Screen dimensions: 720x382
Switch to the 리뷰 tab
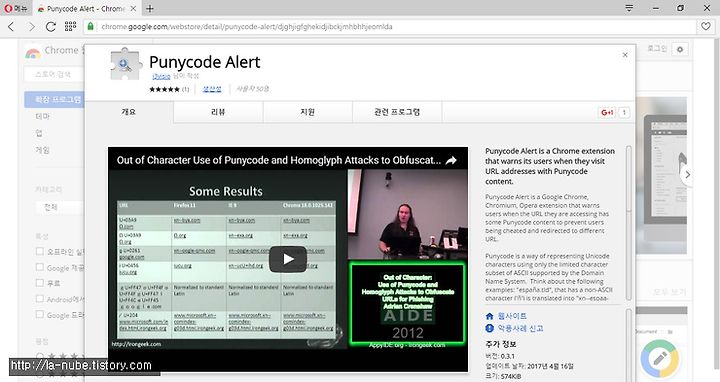click(x=218, y=112)
